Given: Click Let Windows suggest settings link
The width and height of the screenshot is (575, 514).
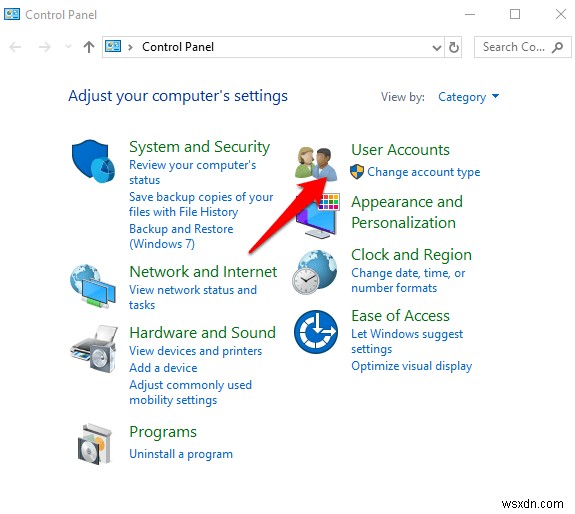Looking at the screenshot, I should click(x=407, y=341).
